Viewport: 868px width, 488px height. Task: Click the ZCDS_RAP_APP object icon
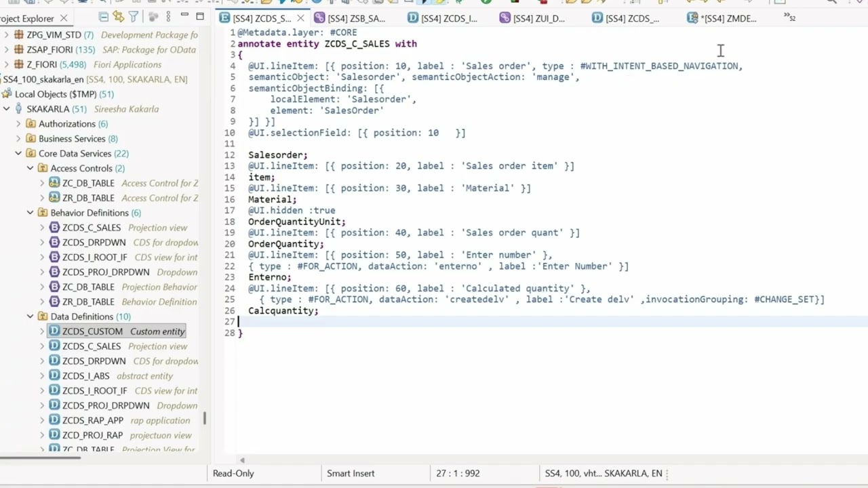pos(54,420)
